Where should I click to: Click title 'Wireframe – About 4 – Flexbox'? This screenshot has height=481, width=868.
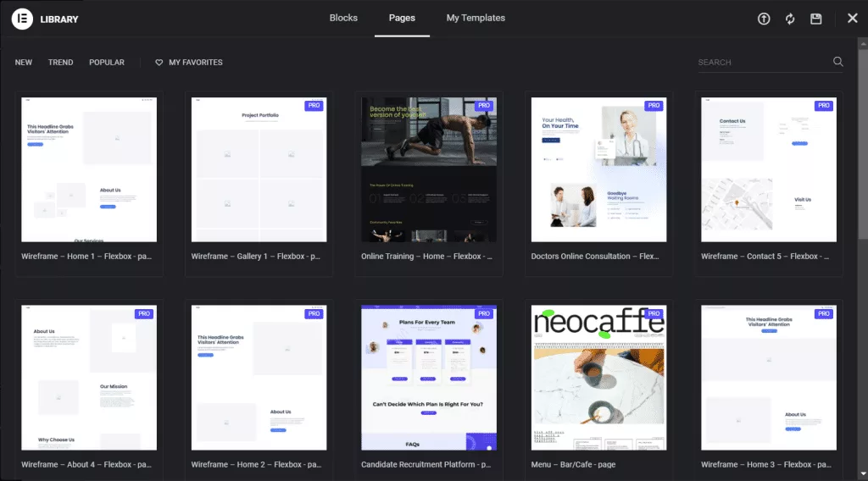click(x=86, y=464)
